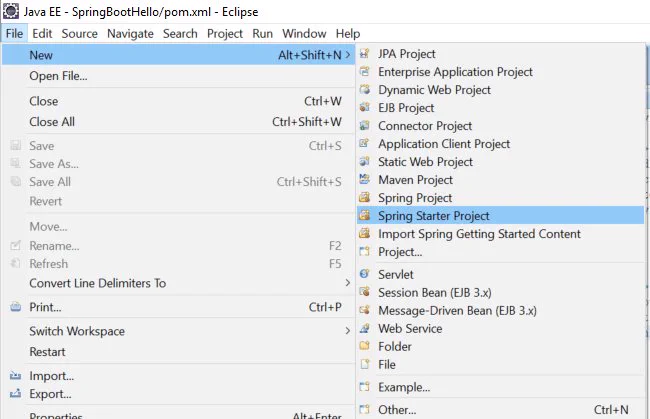The height and width of the screenshot is (419, 650).
Task: Click the Eclipse application icon in title bar
Action: [x=10, y=11]
